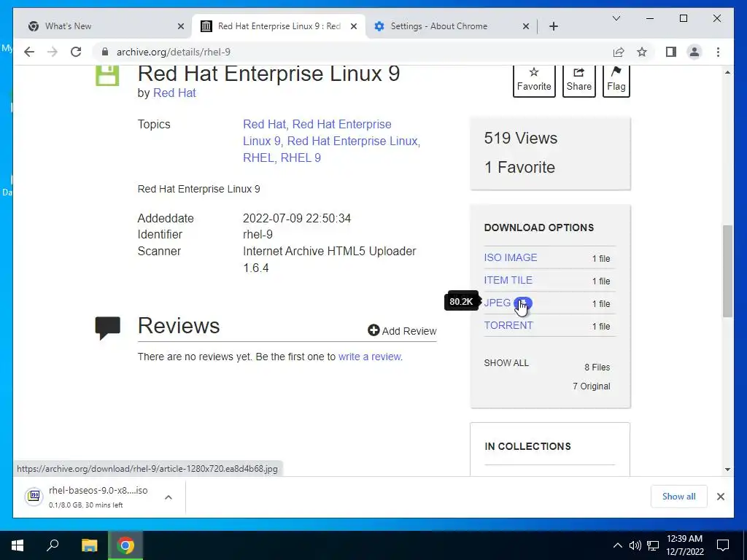Open File Explorer from the taskbar
The height and width of the screenshot is (560, 747).
89,545
